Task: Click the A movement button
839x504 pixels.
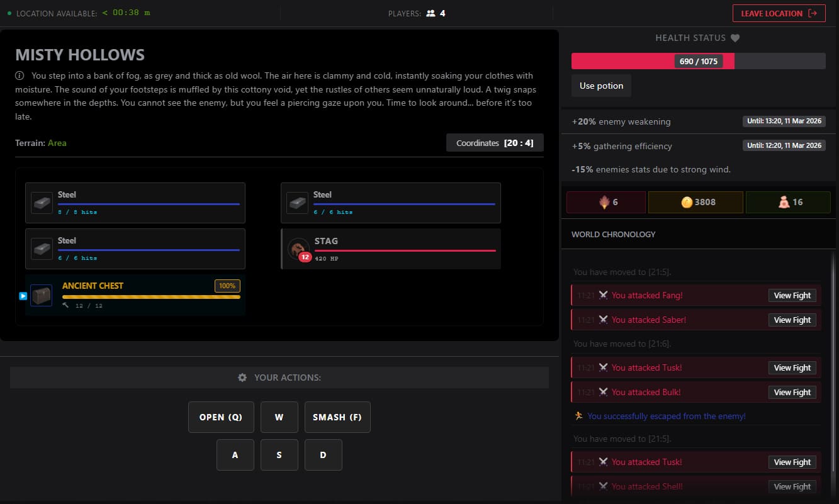Action: pos(235,455)
